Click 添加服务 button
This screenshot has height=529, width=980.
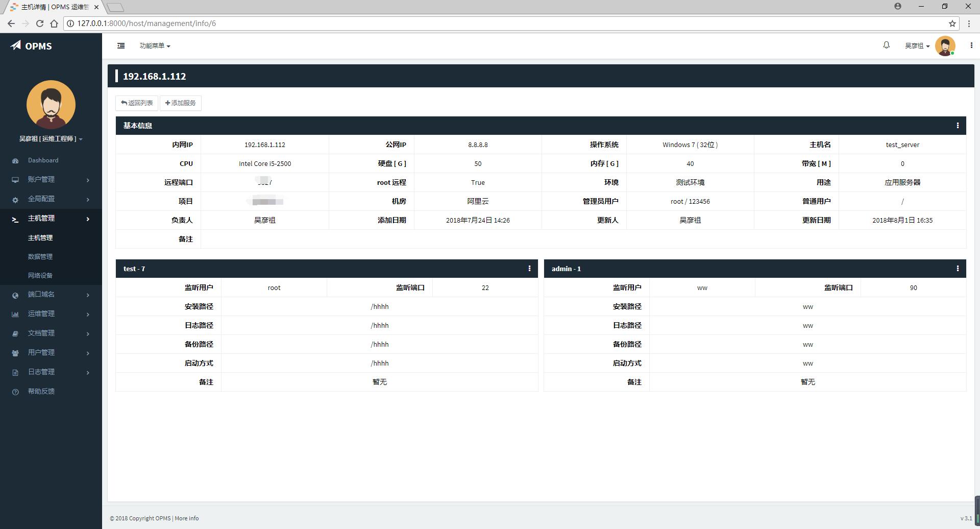click(x=181, y=103)
